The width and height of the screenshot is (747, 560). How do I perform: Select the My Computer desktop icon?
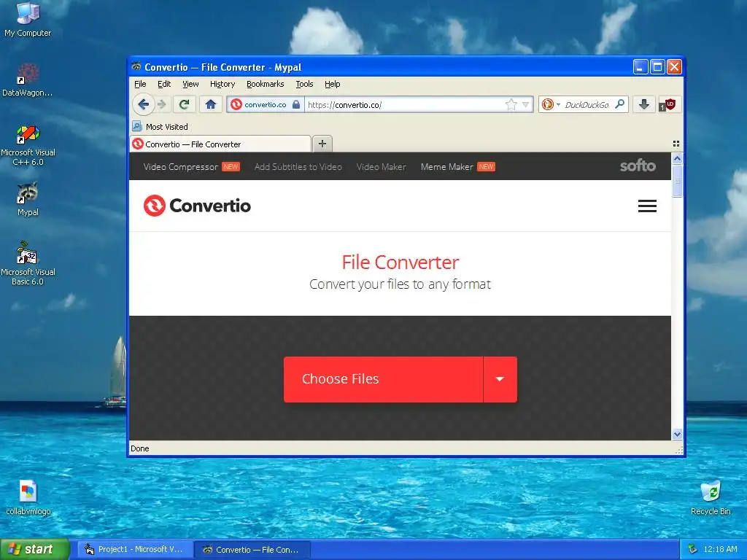tap(28, 19)
